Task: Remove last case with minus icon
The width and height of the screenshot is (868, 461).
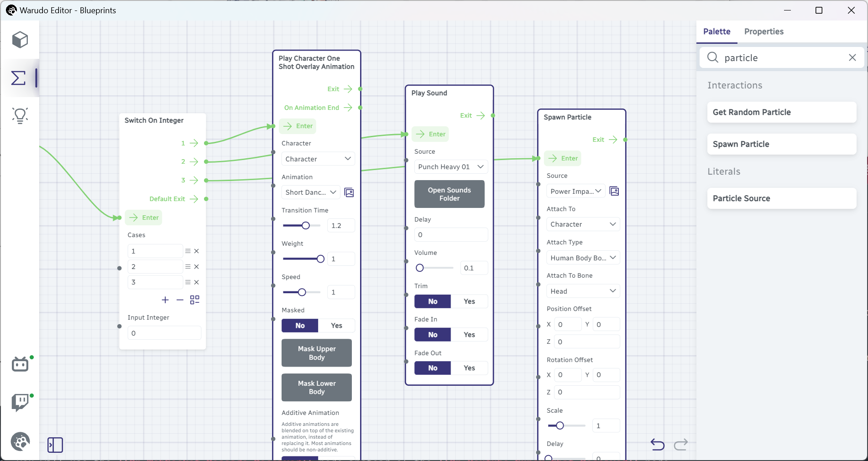Action: coord(180,300)
